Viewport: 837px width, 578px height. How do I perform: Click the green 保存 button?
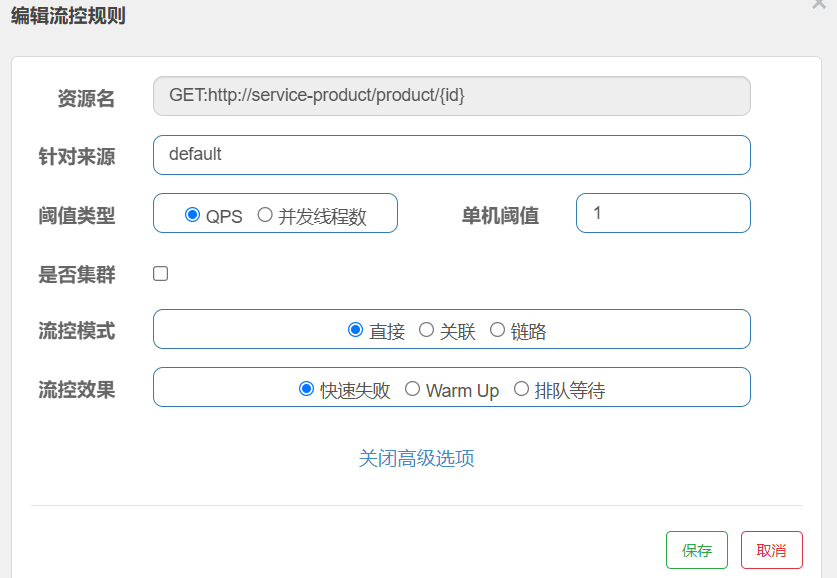point(697,550)
